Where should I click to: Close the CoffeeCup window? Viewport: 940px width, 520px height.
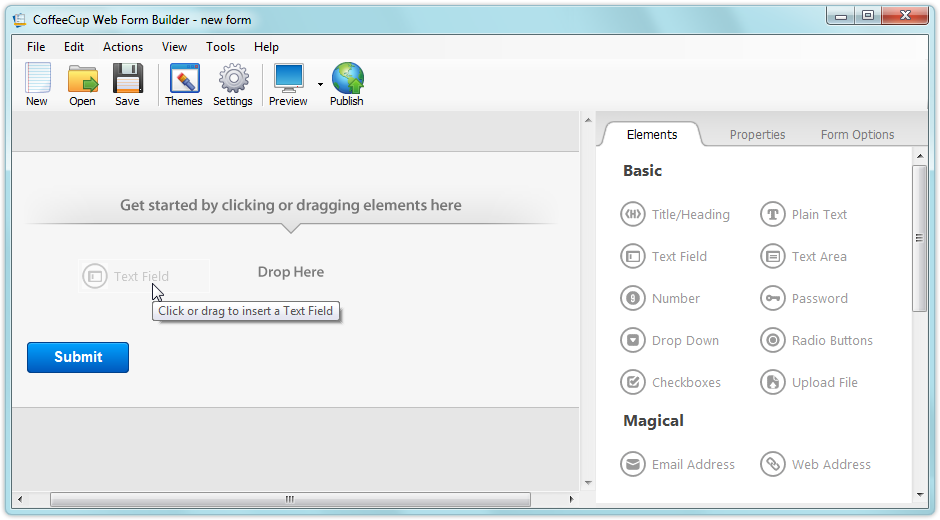pyautogui.click(x=905, y=16)
